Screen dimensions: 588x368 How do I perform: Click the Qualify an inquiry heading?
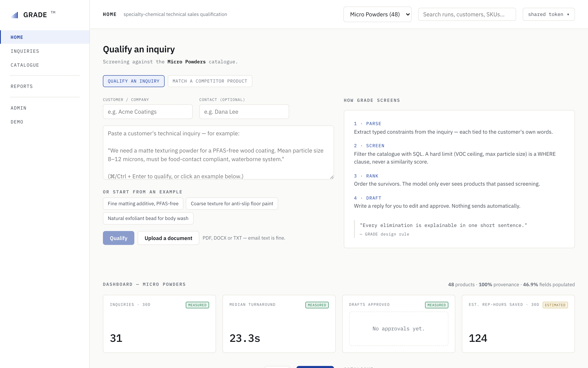tap(139, 49)
